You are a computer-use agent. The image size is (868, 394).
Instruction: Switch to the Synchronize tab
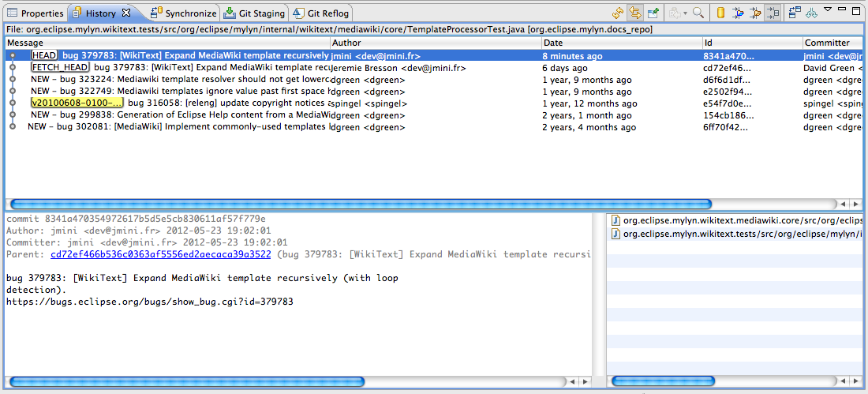pos(183,13)
